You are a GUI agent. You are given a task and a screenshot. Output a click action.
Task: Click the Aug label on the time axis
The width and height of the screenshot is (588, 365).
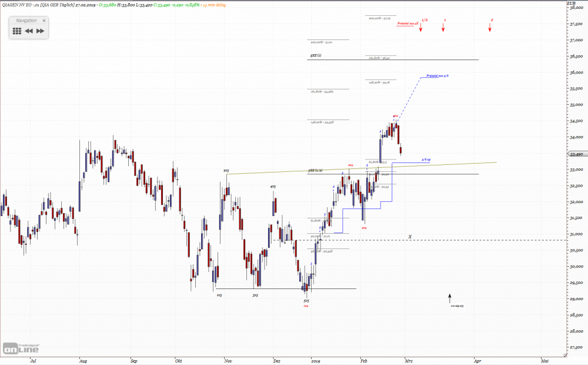83,361
